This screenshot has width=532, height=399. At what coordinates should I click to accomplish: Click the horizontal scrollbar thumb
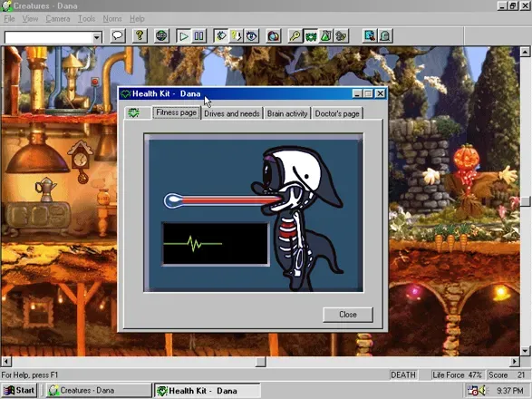[x=260, y=361]
